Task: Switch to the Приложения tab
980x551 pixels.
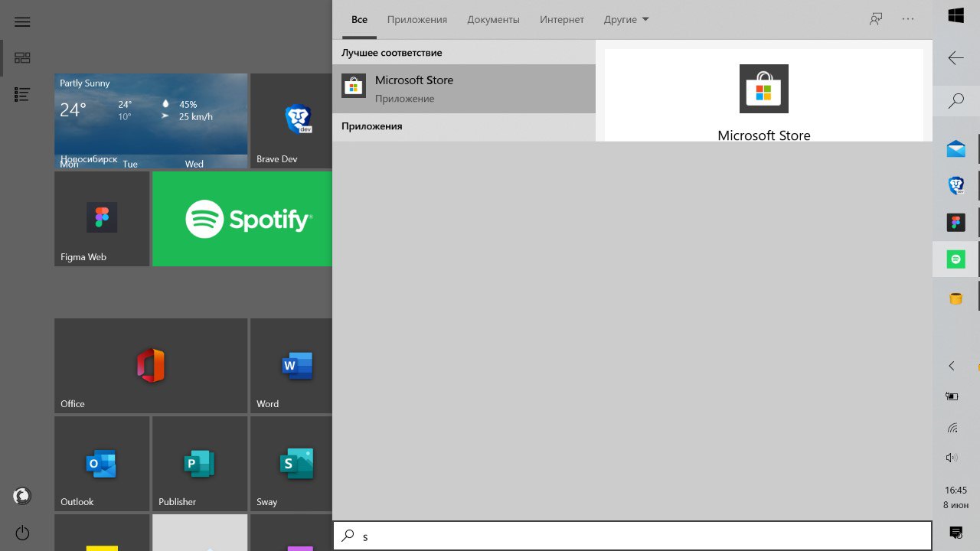Action: click(x=417, y=20)
